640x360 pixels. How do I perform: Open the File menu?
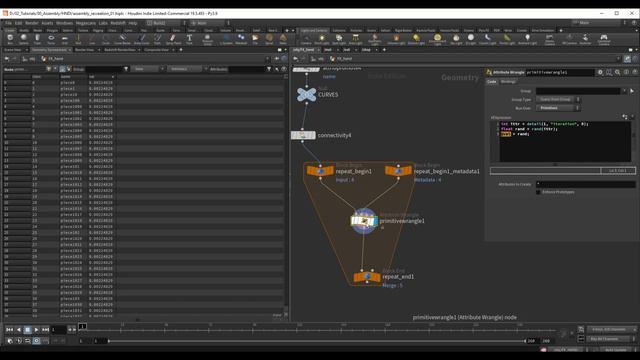tap(8, 23)
